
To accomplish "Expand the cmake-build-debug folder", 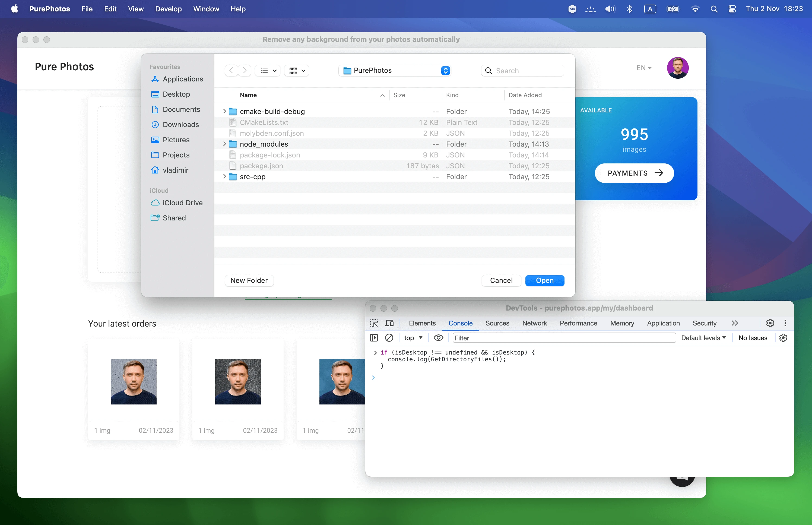I will click(x=226, y=111).
